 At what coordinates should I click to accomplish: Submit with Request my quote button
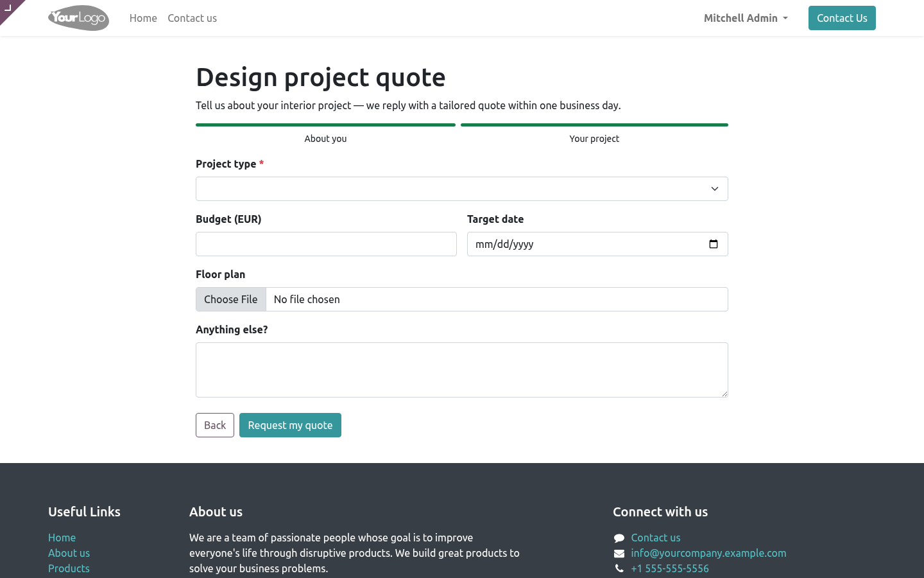point(290,425)
